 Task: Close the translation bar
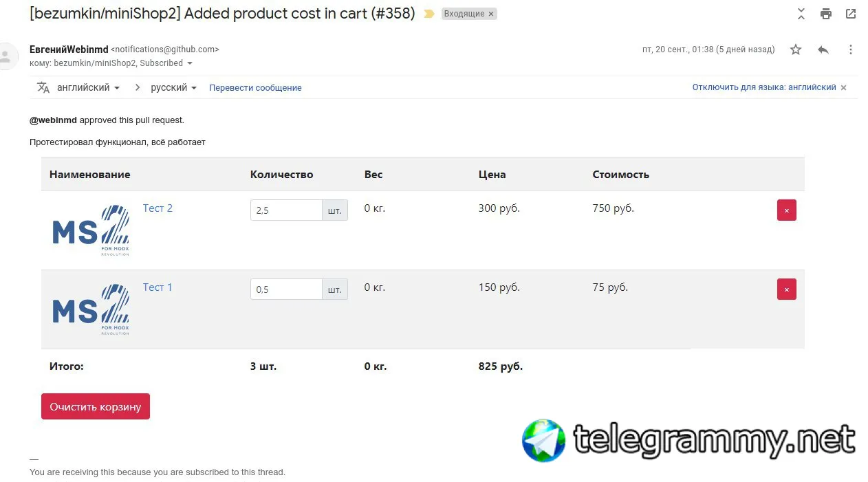844,87
